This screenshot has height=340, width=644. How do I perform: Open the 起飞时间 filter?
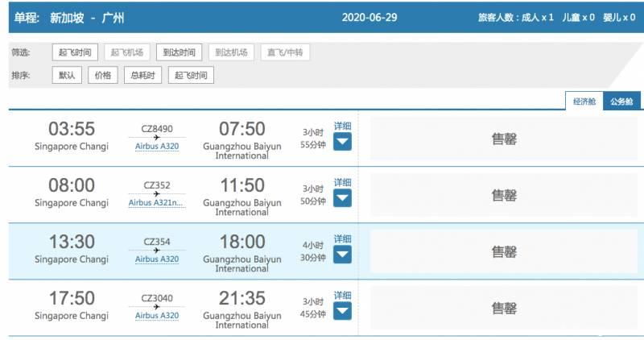(x=76, y=52)
